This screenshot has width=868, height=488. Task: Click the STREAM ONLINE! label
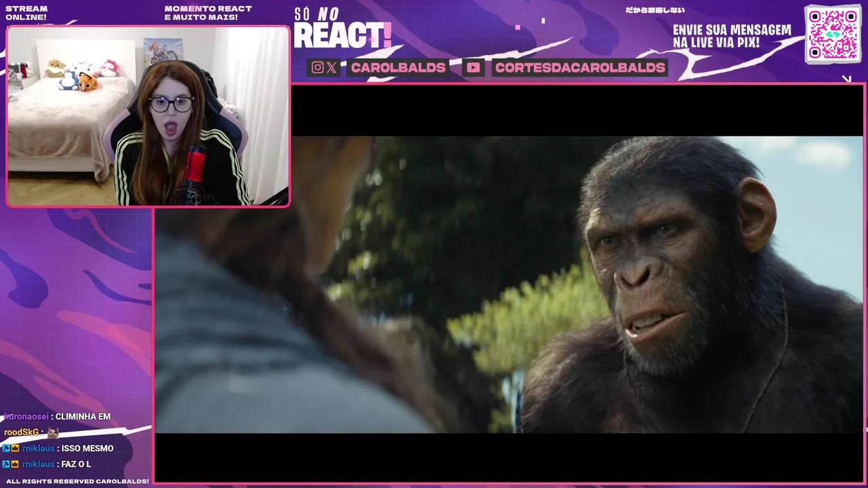[26, 13]
